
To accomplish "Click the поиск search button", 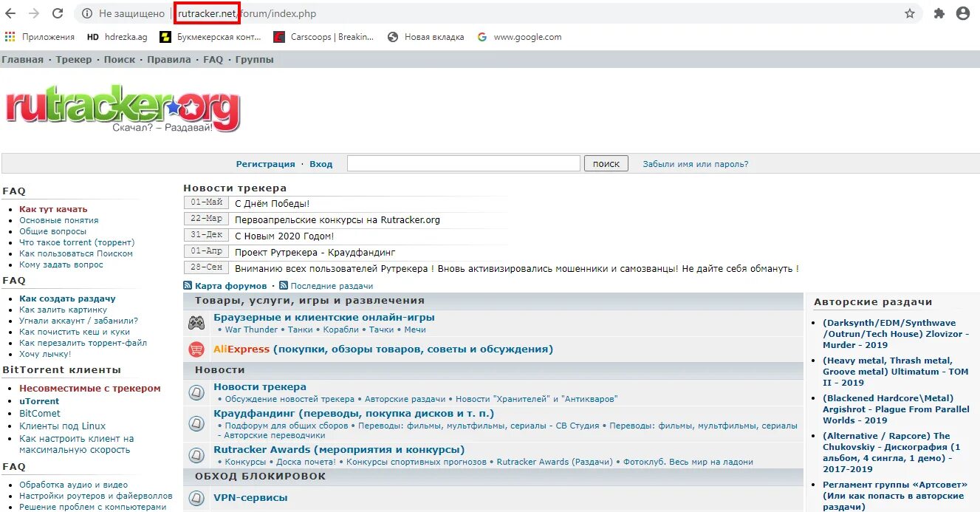I will (x=606, y=163).
